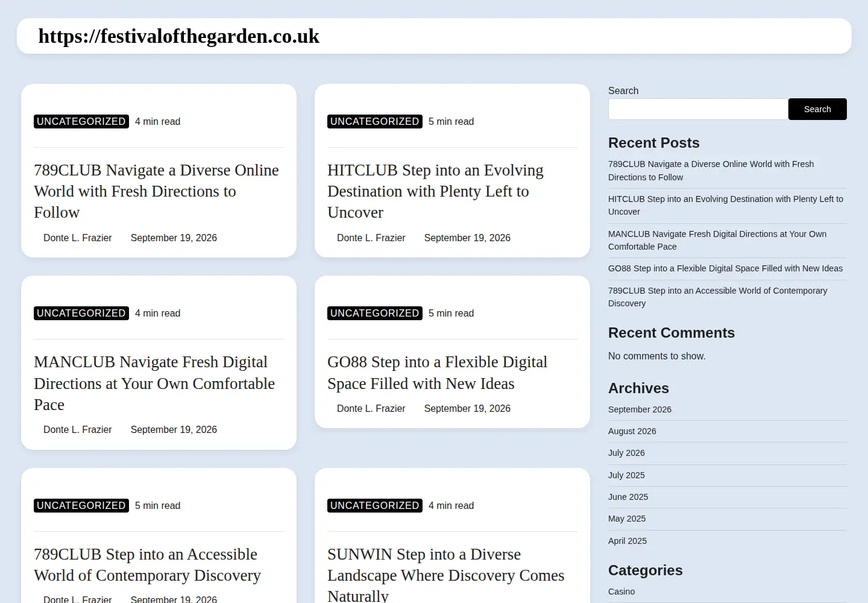Image resolution: width=868 pixels, height=603 pixels.
Task: Open the '789CLUB Step into an Accessible World' post title
Action: pos(147,564)
